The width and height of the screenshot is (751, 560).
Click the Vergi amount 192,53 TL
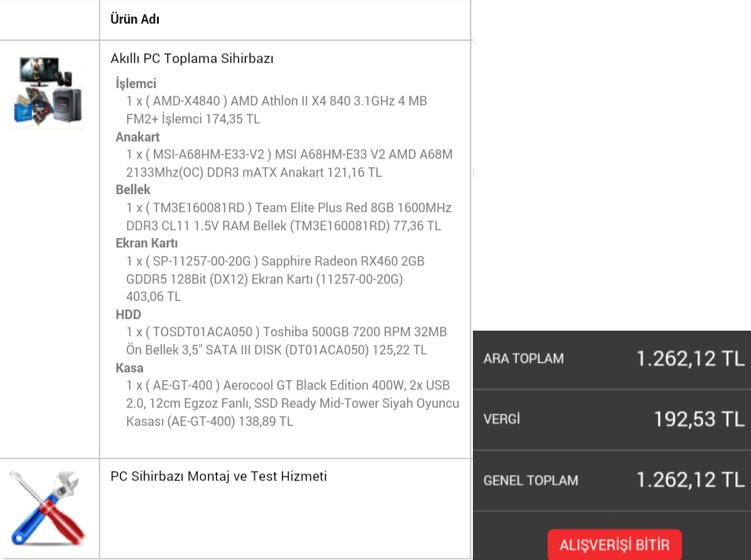click(698, 419)
